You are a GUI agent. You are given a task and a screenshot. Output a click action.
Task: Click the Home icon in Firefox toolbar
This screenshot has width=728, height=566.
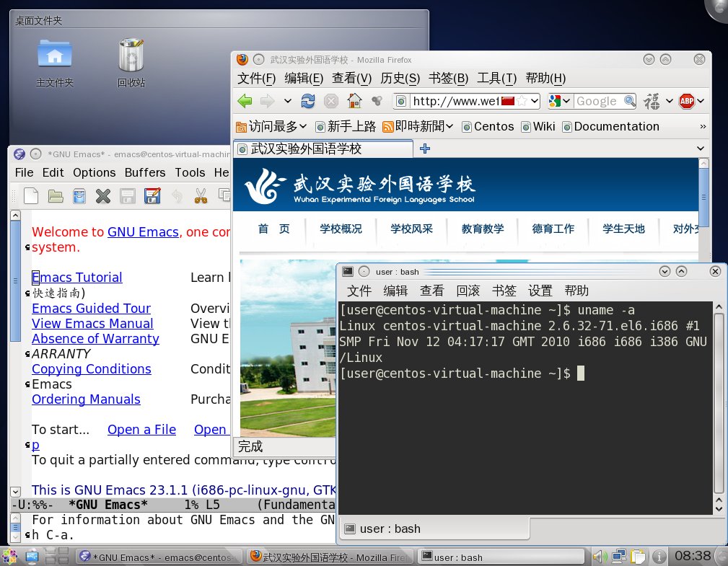coord(355,101)
